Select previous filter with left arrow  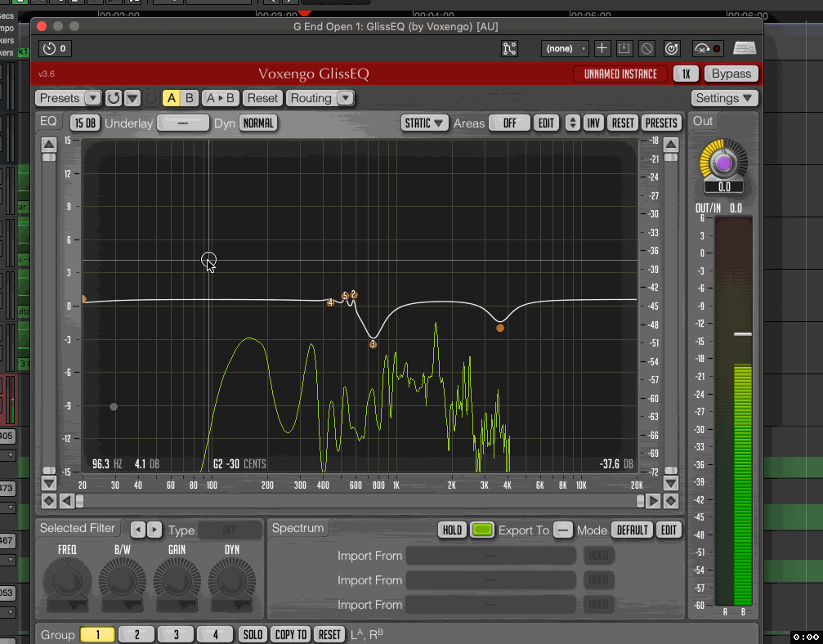(138, 530)
